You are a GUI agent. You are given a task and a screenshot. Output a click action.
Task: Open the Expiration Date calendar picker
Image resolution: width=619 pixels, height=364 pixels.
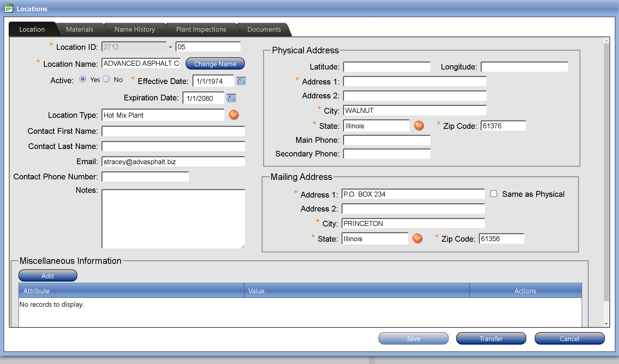231,98
